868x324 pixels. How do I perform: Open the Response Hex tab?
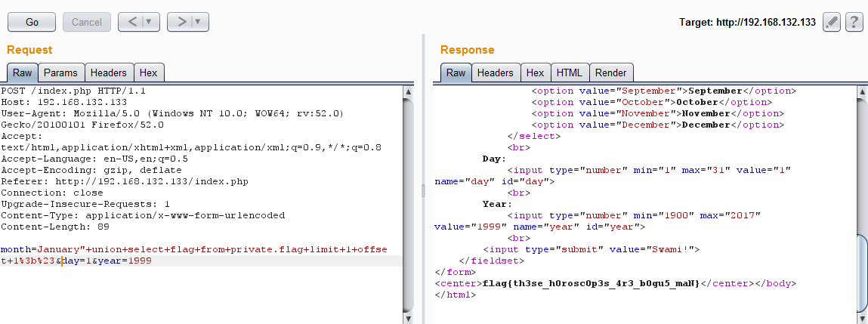[536, 73]
